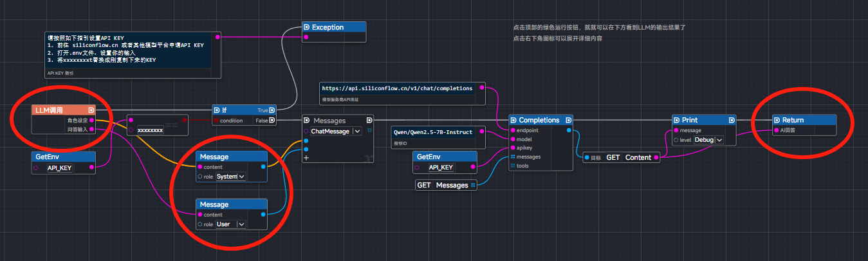Click the Qwen/Qwen2.5-7B-Instruct model field

[433, 132]
